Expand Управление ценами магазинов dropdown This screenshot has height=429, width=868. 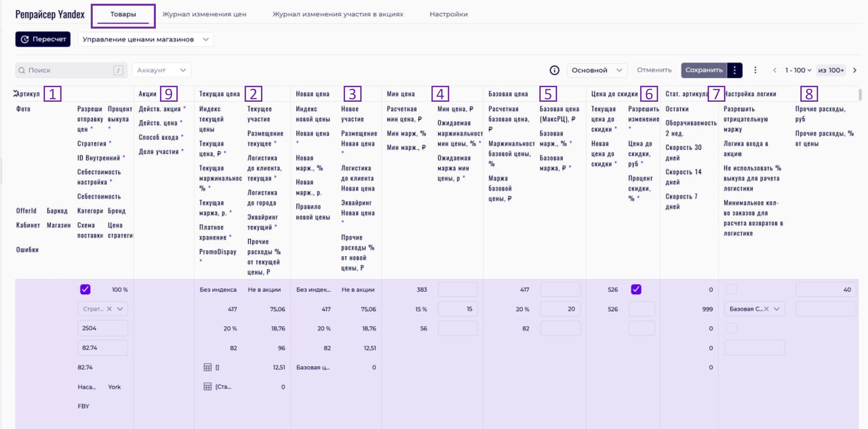point(146,39)
